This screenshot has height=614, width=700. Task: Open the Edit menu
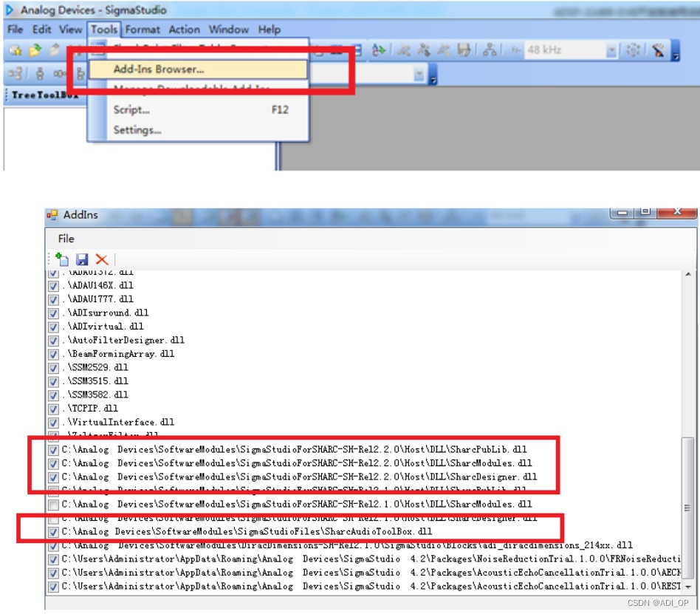[41, 30]
